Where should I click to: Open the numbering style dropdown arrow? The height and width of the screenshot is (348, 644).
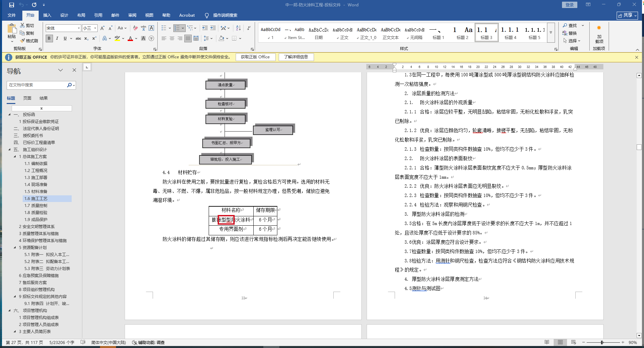click(183, 28)
